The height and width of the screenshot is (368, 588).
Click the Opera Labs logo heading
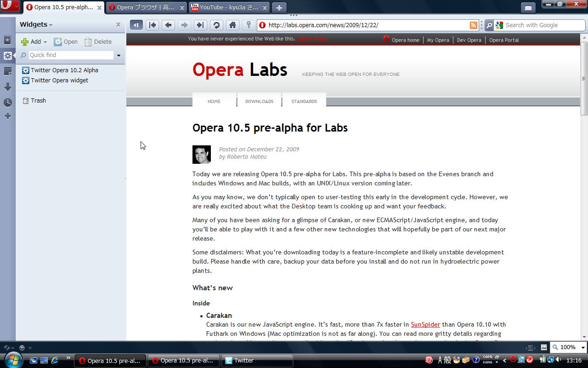pyautogui.click(x=240, y=70)
